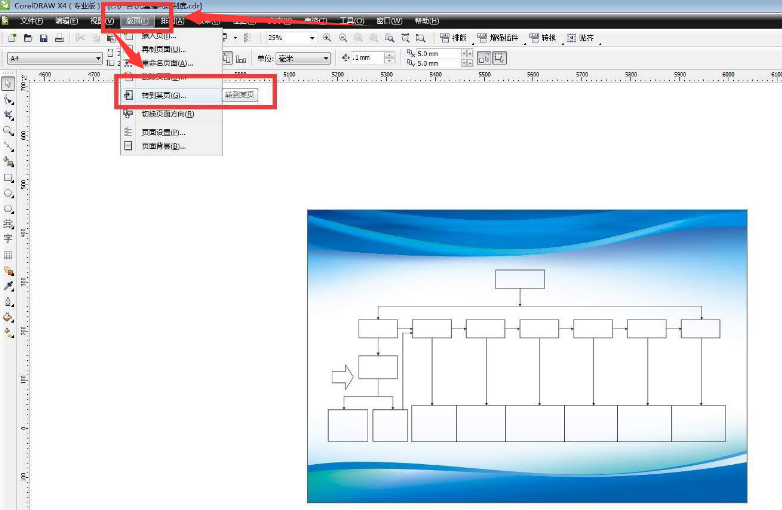Screen dimensions: 782x510
Task: Choose 重命名页面(A)... menu entry
Action: [x=172, y=63]
